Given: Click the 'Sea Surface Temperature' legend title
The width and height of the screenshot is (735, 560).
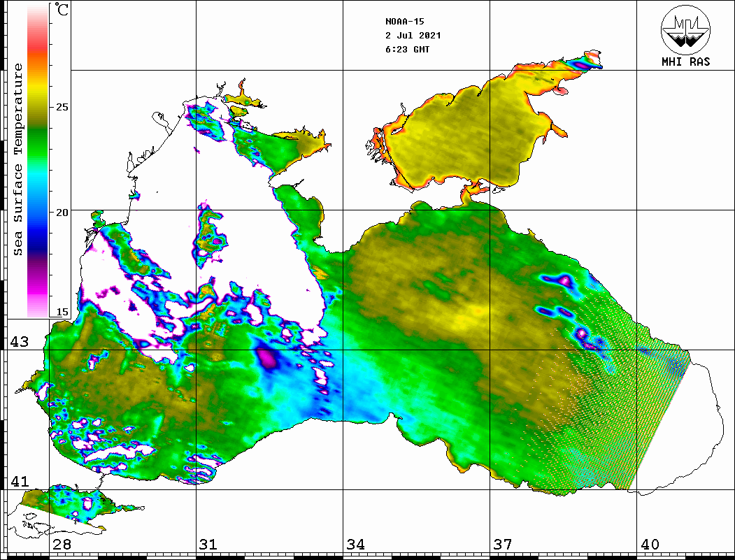Looking at the screenshot, I should (17, 159).
